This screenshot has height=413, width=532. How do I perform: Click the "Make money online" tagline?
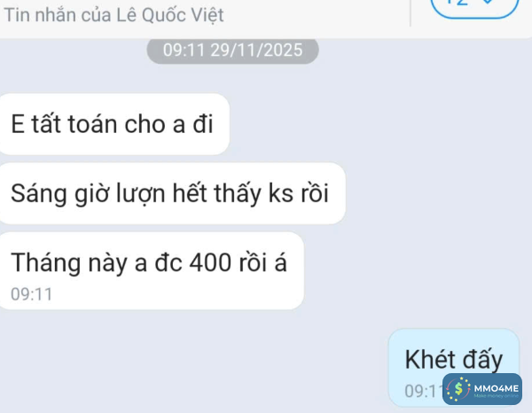[x=496, y=395]
